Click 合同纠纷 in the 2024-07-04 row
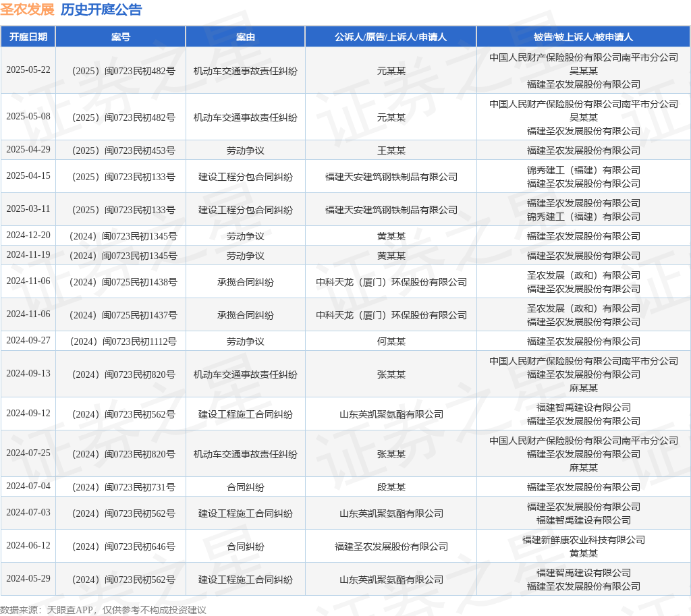Screen dimensions: 691x616 click(x=246, y=487)
